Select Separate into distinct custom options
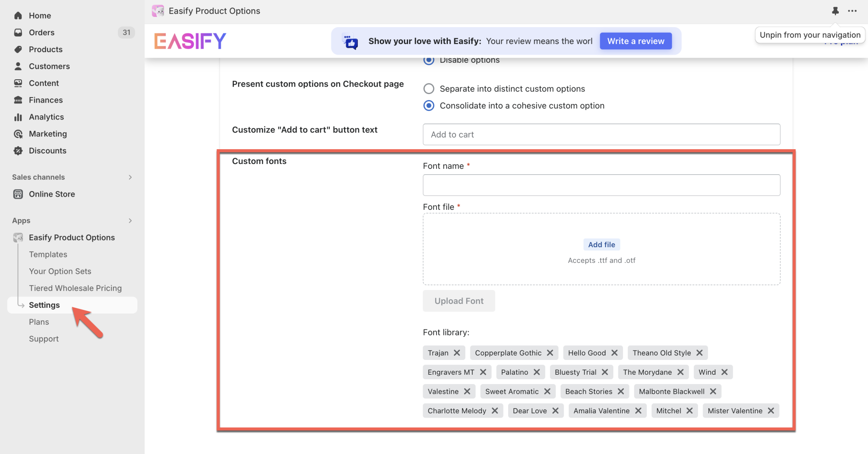Screen dimensions: 868x454 tap(429, 89)
